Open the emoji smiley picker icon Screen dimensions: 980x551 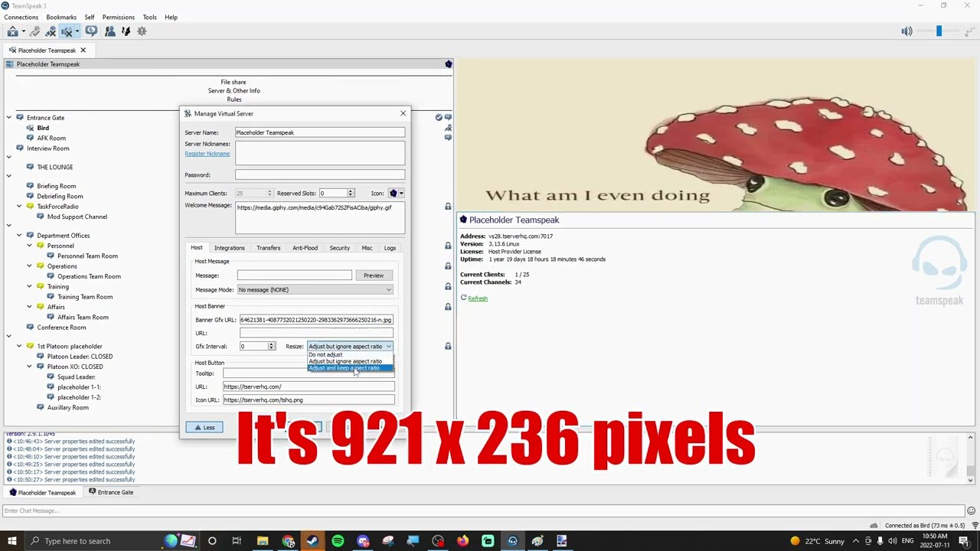(x=971, y=511)
